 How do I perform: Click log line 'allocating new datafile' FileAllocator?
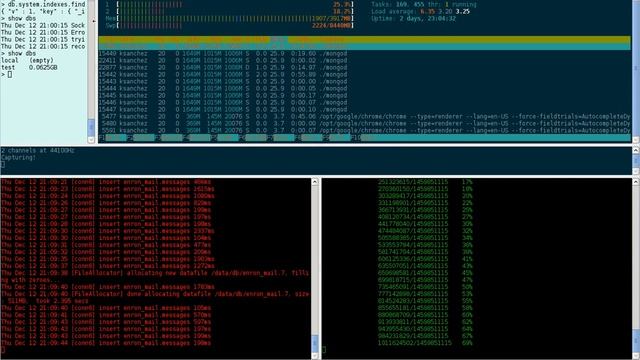click(x=155, y=276)
